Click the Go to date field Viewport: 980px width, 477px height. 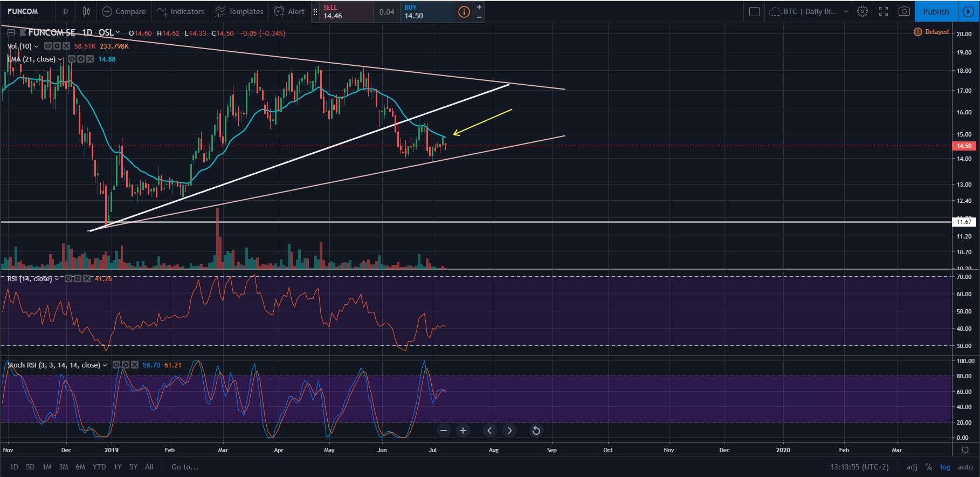185,467
